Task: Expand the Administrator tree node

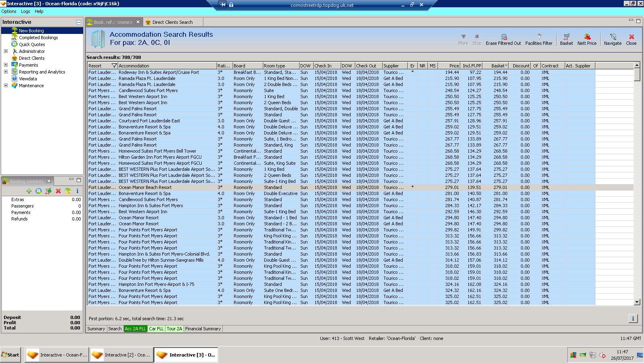Action: pyautogui.click(x=6, y=51)
